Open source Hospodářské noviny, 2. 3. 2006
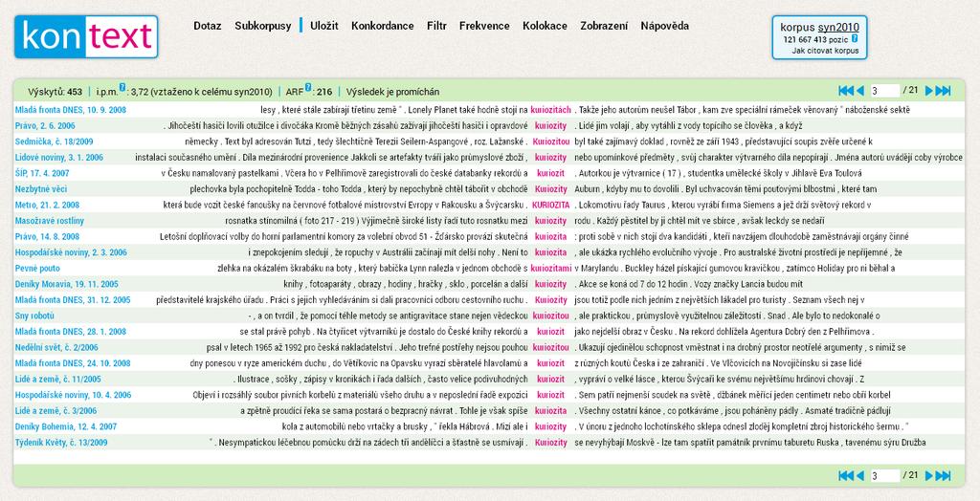 pyautogui.click(x=71, y=252)
